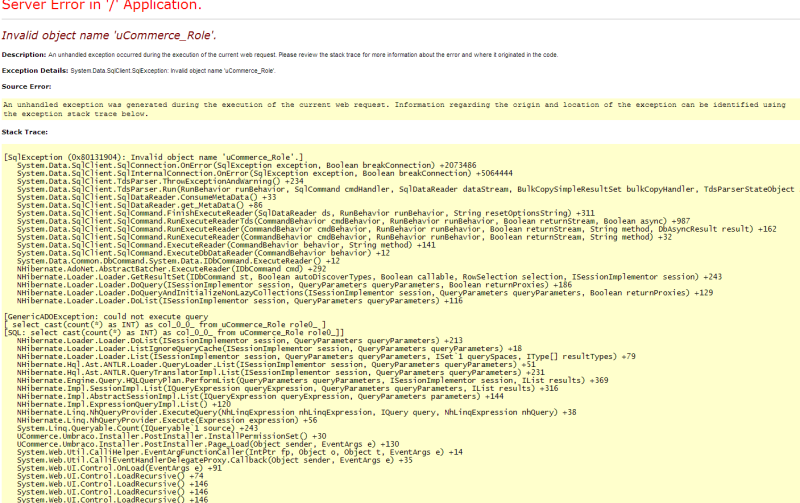This screenshot has width=800, height=503.
Task: Click the 'ExpressionQueryImpl.List() +120' line
Action: (123, 404)
